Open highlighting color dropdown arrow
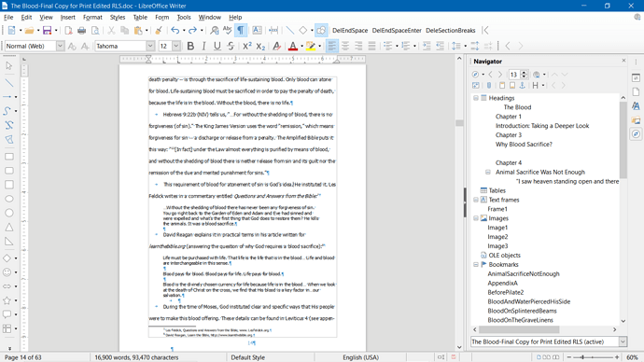This screenshot has height=362, width=644. pos(320,46)
